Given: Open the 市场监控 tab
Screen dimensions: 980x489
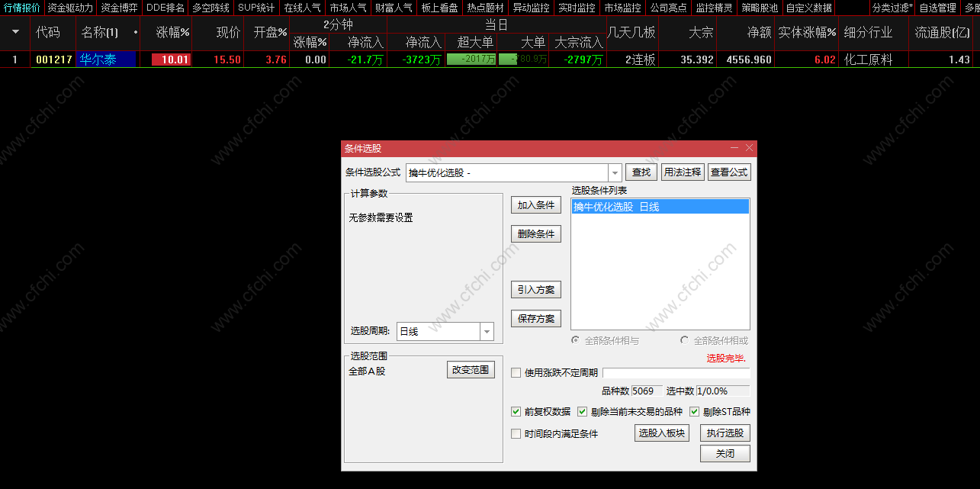Looking at the screenshot, I should click(x=623, y=8).
